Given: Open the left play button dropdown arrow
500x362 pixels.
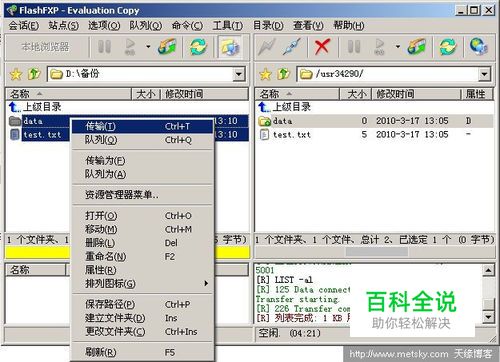Looking at the screenshot, I should (x=148, y=47).
